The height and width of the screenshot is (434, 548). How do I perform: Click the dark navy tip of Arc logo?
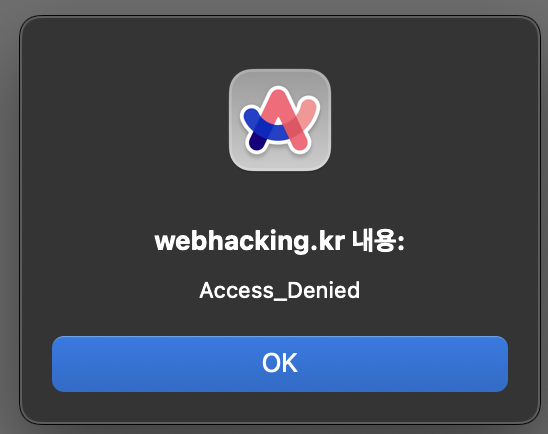coord(256,142)
